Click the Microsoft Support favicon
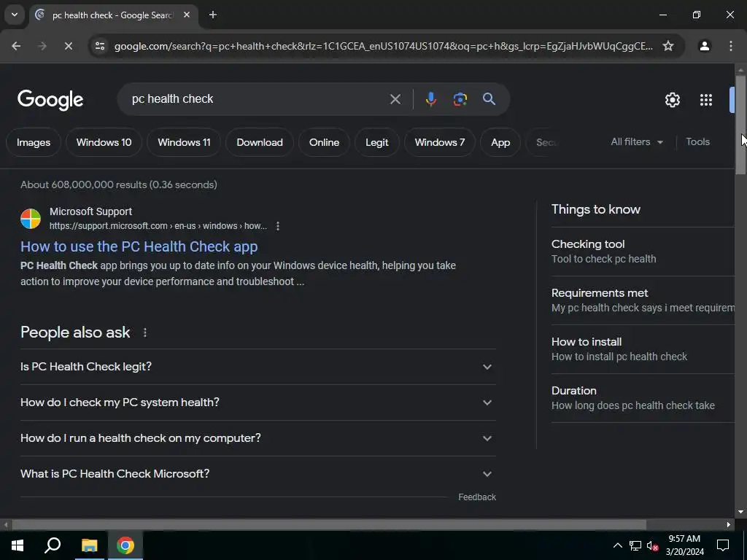The image size is (747, 560). click(31, 219)
